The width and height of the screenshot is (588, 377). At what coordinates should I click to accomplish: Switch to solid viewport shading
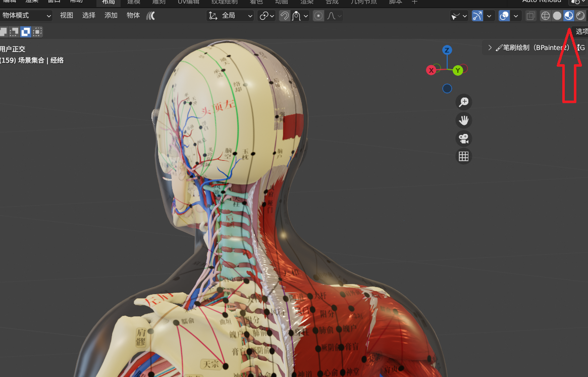point(557,16)
